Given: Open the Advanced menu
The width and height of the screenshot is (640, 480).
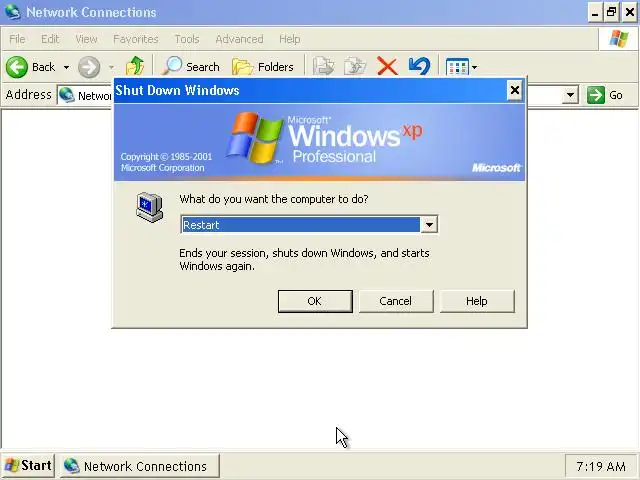Looking at the screenshot, I should click(x=239, y=39).
